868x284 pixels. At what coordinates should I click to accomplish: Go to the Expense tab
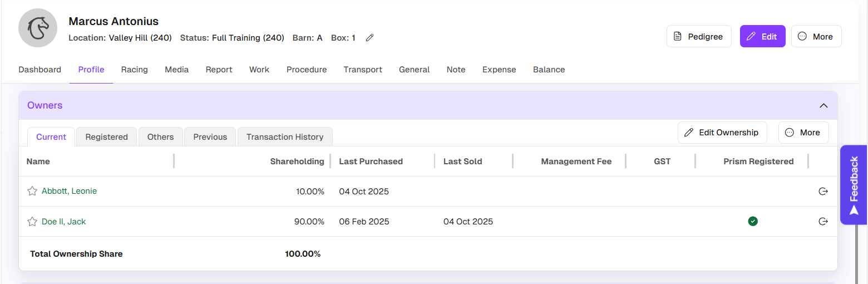point(499,70)
